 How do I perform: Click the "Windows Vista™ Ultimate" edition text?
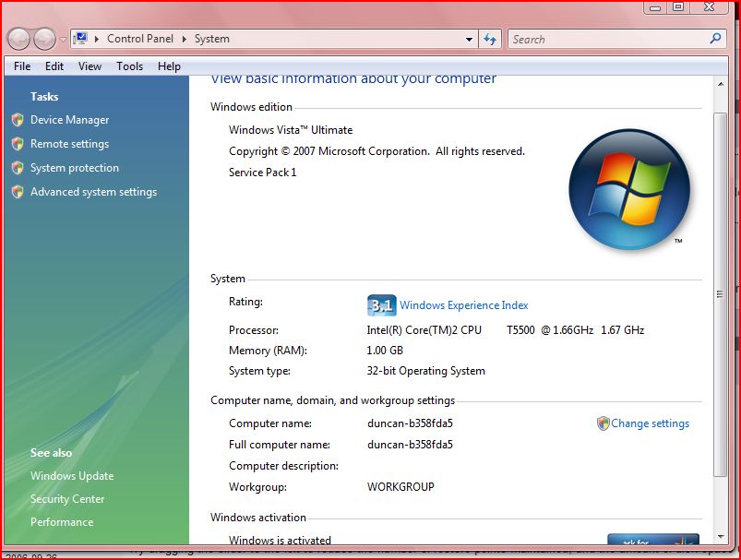[291, 130]
